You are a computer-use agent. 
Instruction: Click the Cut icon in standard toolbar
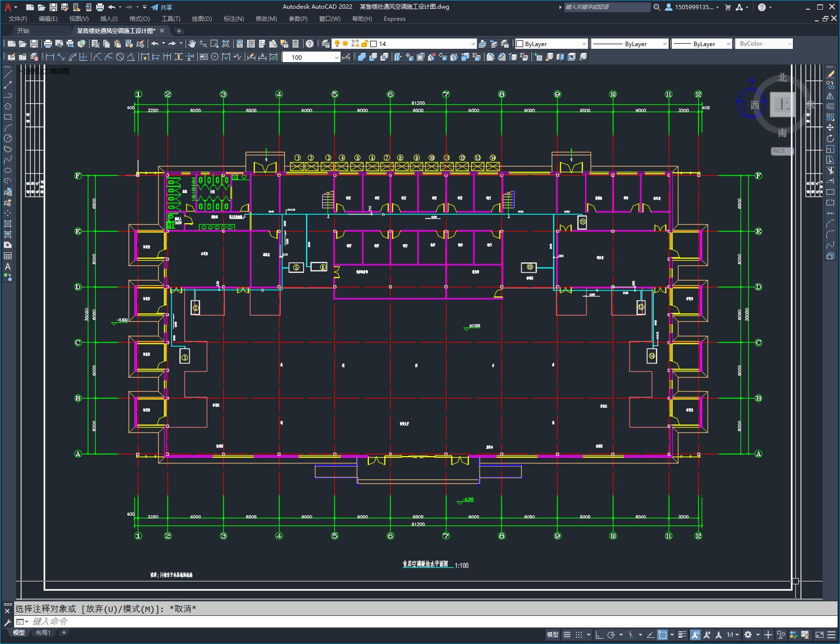point(96,44)
